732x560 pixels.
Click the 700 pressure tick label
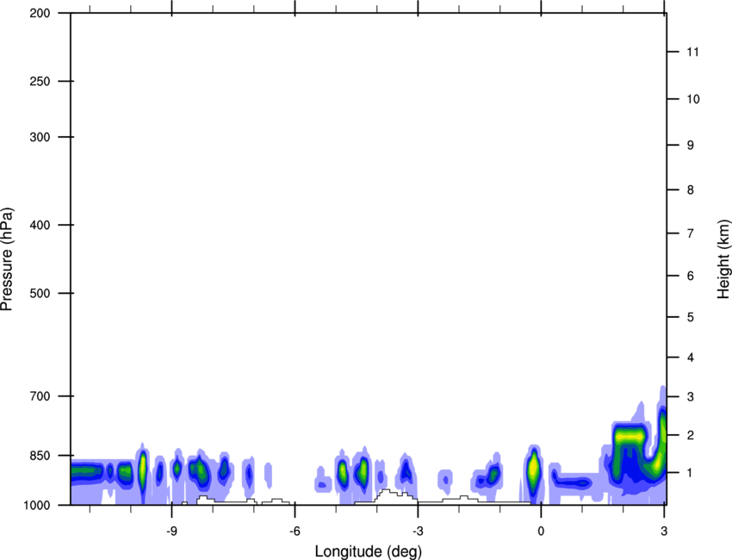coord(40,396)
